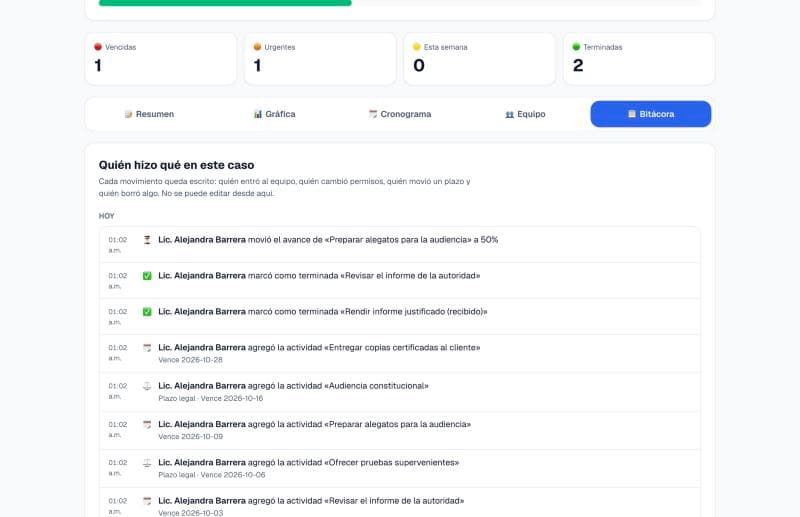Click the log icon beside Bitácora
The image size is (800, 517).
[x=632, y=114]
